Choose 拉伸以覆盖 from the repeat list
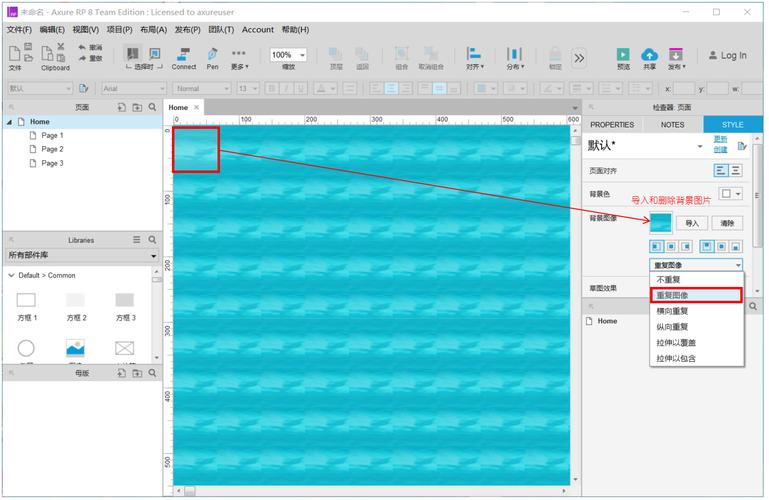Screen dimensions: 769x500 tap(696, 343)
